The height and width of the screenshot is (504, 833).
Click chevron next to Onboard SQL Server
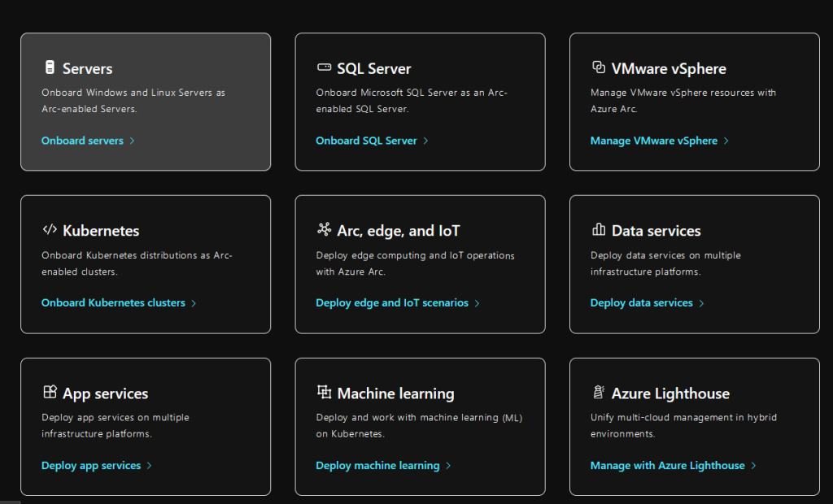tap(425, 141)
